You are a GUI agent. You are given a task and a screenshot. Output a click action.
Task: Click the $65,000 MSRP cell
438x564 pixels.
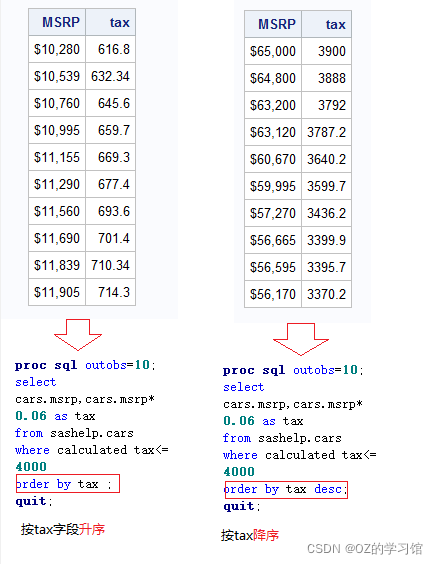pyautogui.click(x=273, y=51)
